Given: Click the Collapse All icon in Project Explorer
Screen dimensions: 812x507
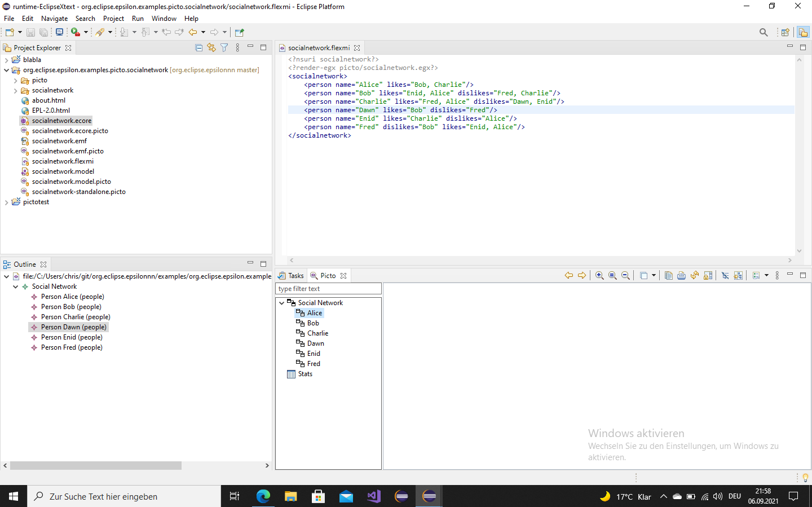Looking at the screenshot, I should tap(198, 48).
